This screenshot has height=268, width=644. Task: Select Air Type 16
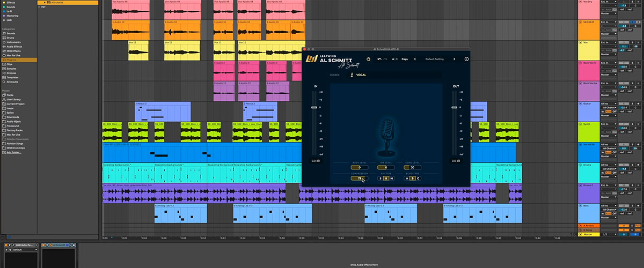tap(391, 178)
